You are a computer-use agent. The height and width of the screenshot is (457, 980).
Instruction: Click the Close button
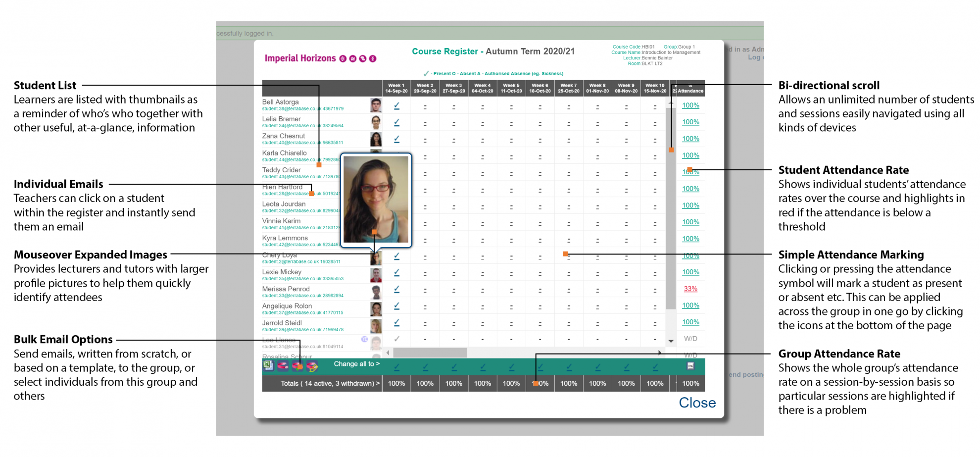(697, 403)
